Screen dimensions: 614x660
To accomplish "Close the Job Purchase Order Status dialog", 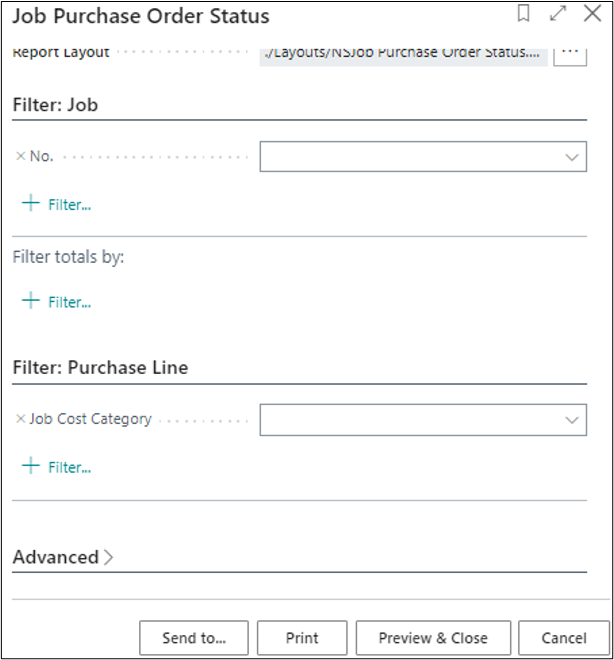I will tap(591, 14).
